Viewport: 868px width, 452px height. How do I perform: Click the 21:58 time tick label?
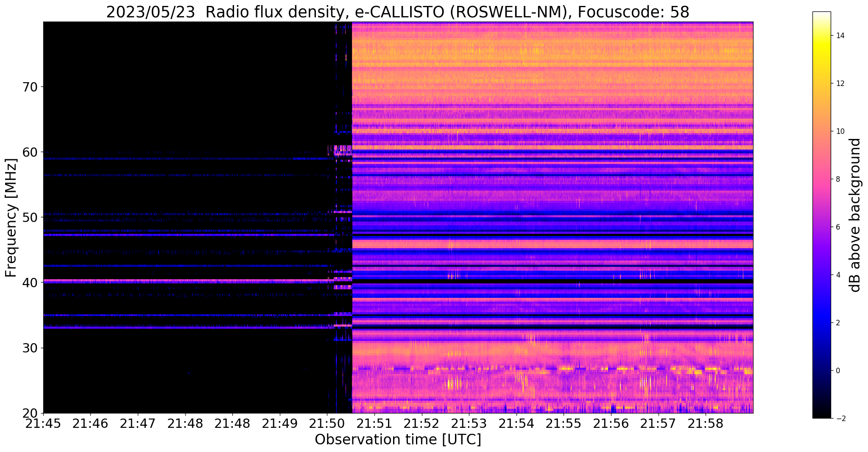(705, 423)
